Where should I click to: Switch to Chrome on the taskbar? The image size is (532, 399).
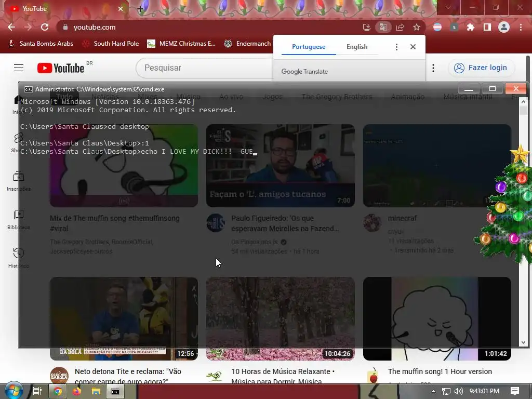(x=58, y=392)
